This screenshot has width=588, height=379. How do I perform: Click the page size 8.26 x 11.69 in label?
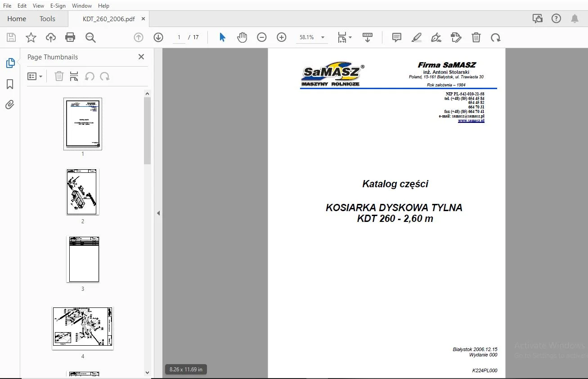pos(186,370)
